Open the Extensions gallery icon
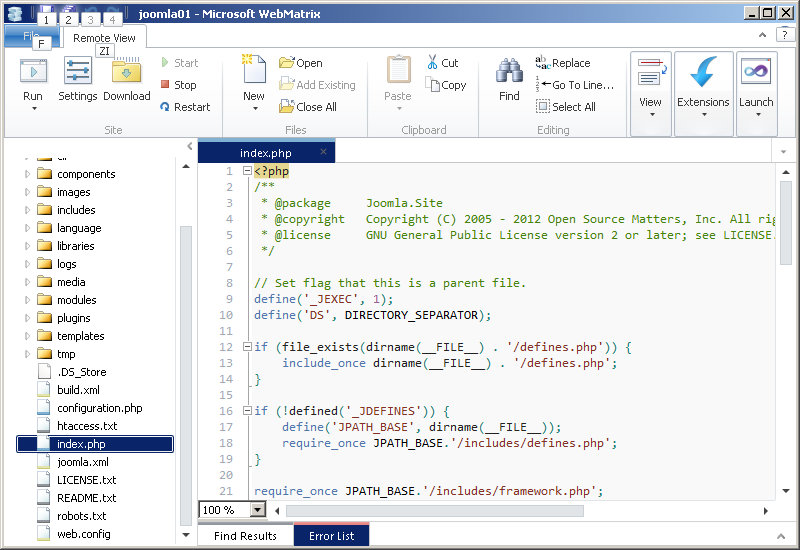Viewport: 800px width, 550px height. tap(703, 73)
